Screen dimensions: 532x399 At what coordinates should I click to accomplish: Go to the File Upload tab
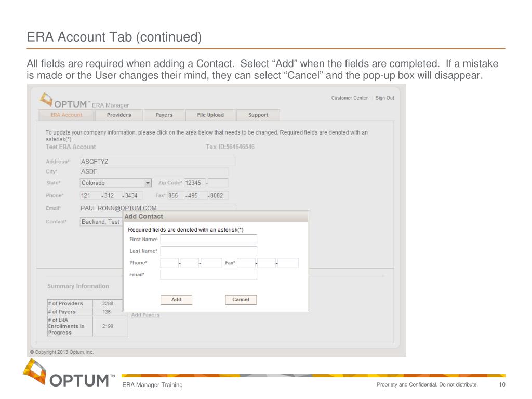pos(210,115)
